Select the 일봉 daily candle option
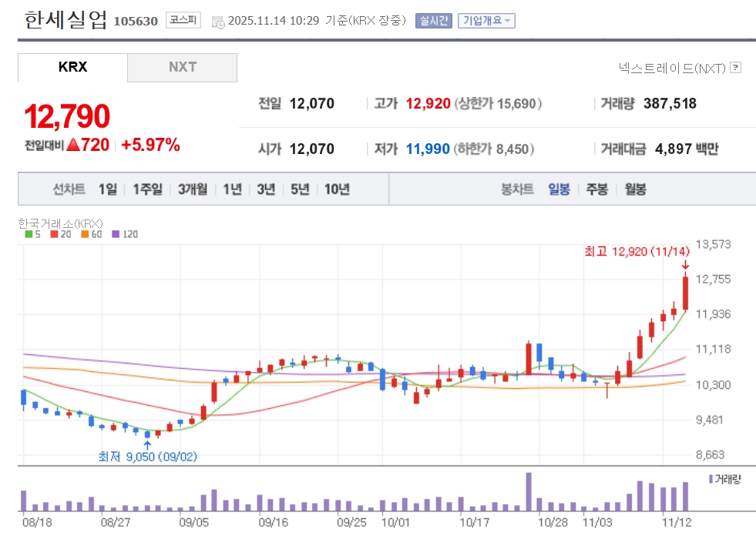 pyautogui.click(x=559, y=189)
